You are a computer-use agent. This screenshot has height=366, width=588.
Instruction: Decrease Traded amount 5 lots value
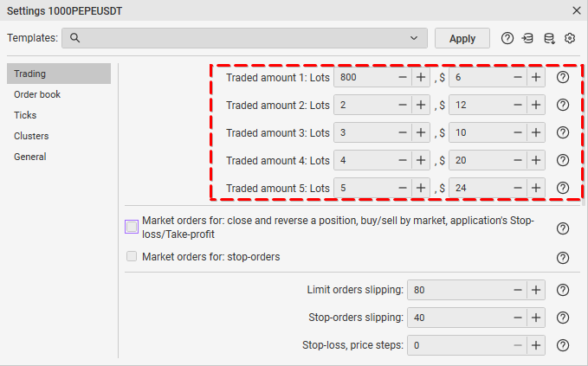point(403,188)
